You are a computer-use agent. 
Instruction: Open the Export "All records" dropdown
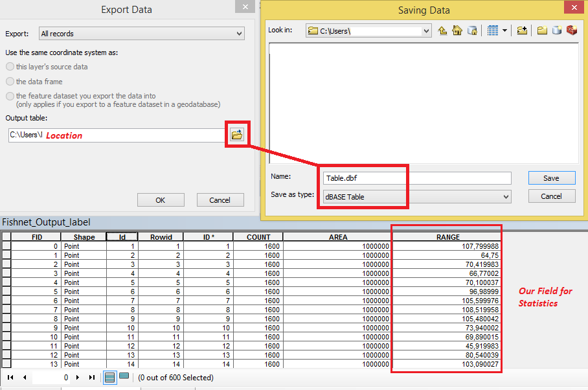tap(142, 34)
